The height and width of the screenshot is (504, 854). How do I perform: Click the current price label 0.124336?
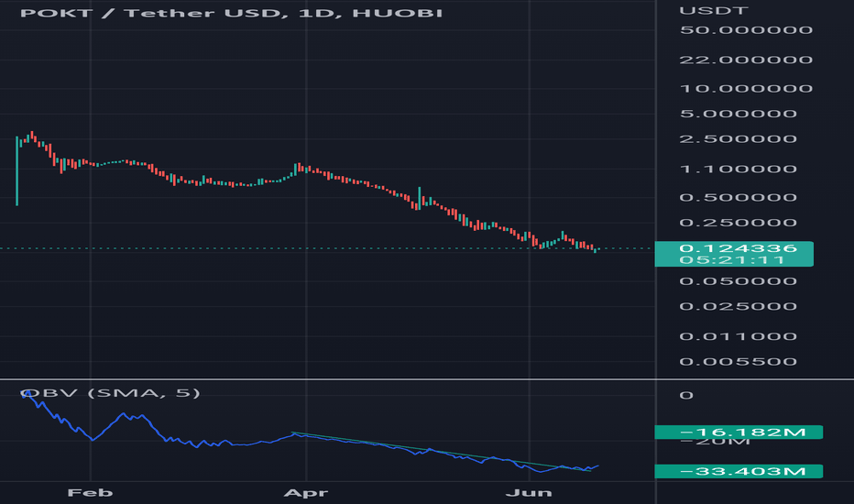(738, 248)
